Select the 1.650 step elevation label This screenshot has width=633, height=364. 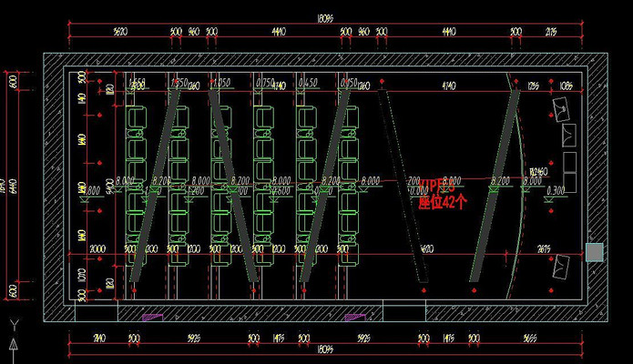179,83
